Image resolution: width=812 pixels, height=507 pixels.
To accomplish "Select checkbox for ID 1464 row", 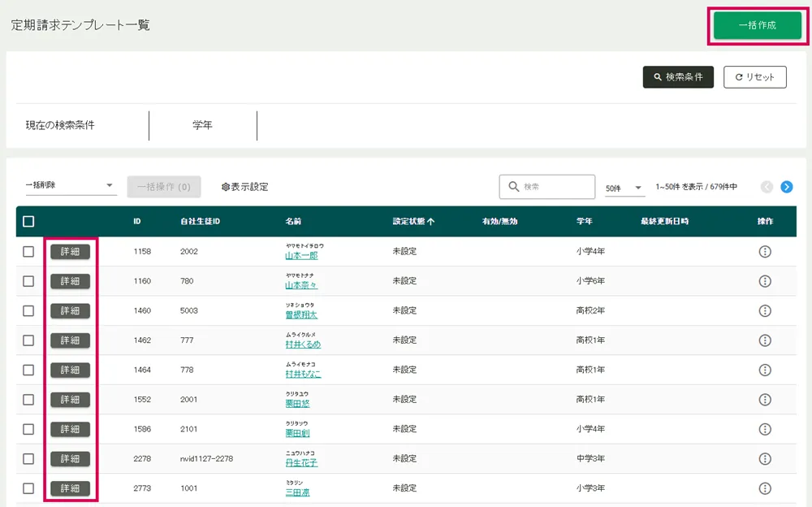I will pos(28,370).
